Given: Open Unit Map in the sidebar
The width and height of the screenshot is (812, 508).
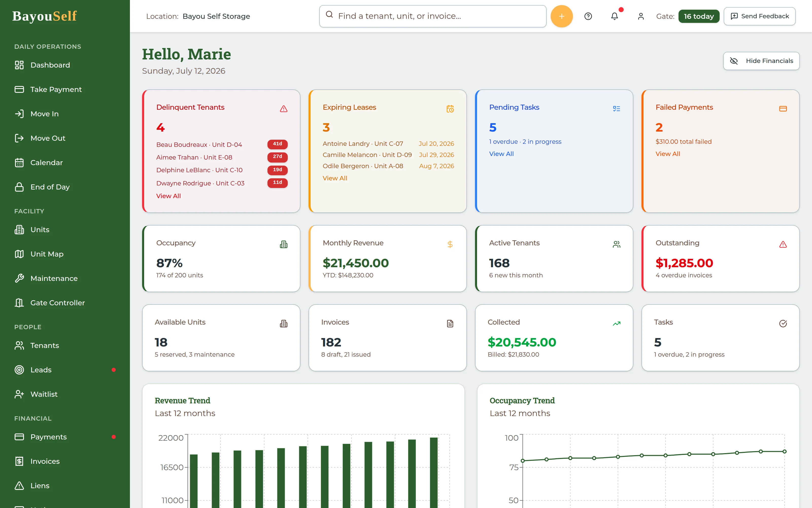Looking at the screenshot, I should point(65,254).
